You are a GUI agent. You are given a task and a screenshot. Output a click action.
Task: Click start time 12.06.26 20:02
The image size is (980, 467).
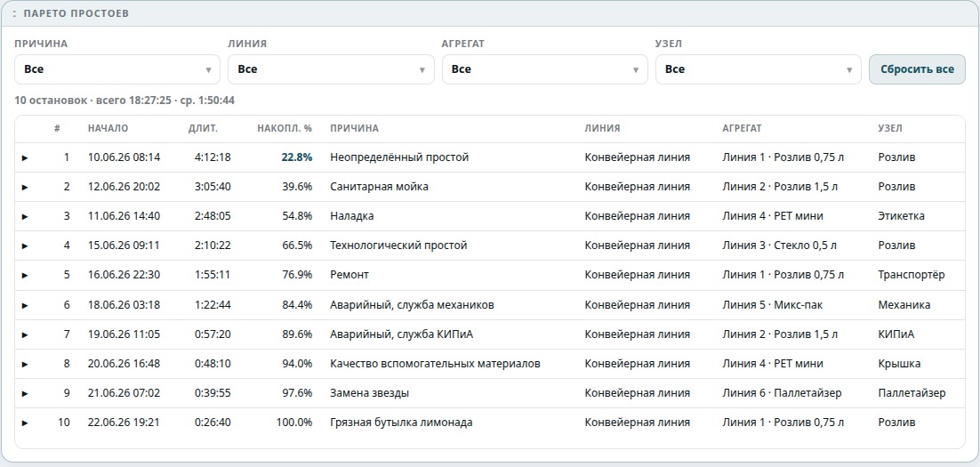pyautogui.click(x=125, y=187)
